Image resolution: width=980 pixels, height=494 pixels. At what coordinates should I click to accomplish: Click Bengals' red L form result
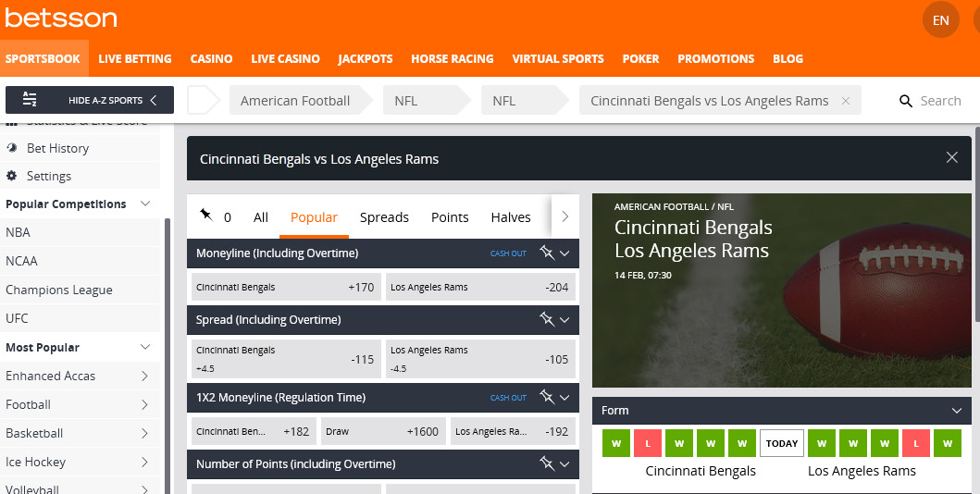648,443
